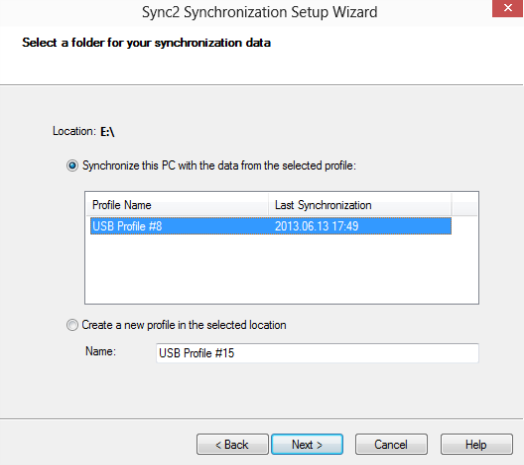524x465 pixels.
Task: Open Help for this wizard
Action: click(x=476, y=445)
